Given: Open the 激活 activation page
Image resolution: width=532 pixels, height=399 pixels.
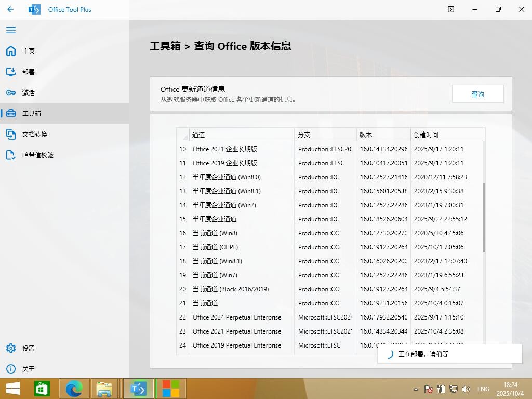Looking at the screenshot, I should point(28,92).
